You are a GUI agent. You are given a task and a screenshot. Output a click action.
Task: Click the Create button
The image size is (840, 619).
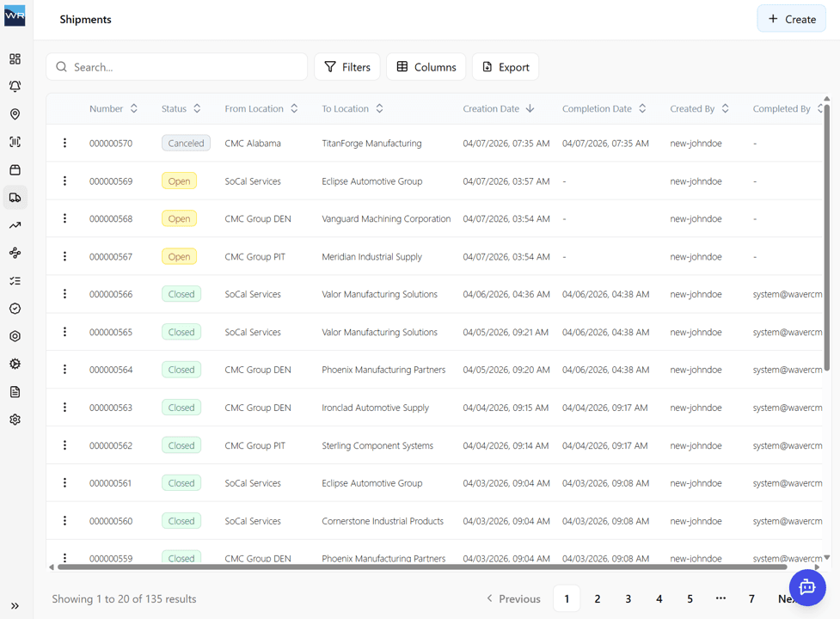pyautogui.click(x=790, y=18)
